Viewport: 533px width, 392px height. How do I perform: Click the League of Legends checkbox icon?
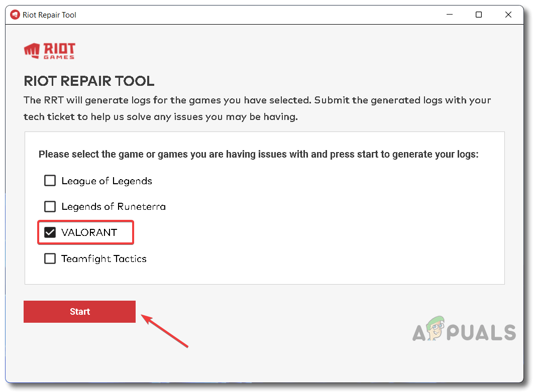click(x=50, y=180)
